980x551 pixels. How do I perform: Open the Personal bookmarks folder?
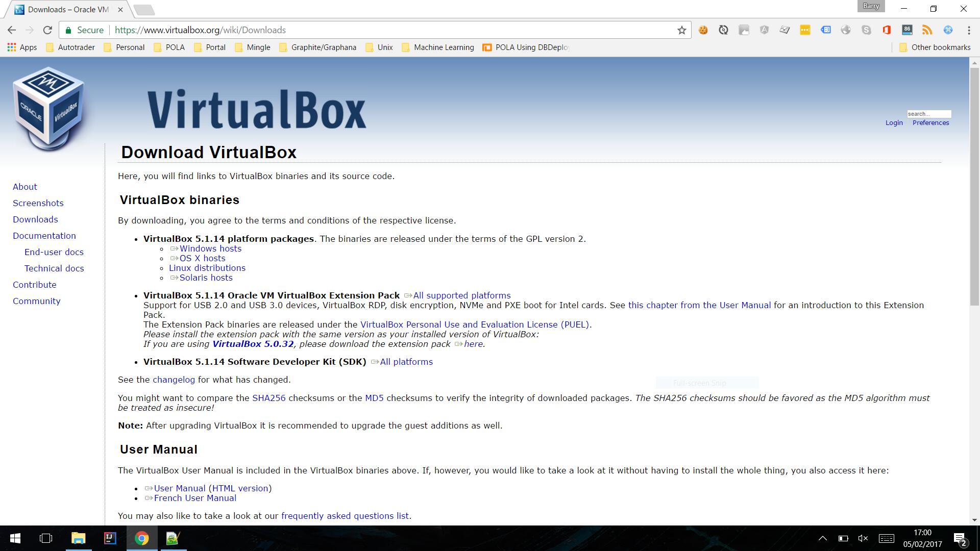point(124,47)
